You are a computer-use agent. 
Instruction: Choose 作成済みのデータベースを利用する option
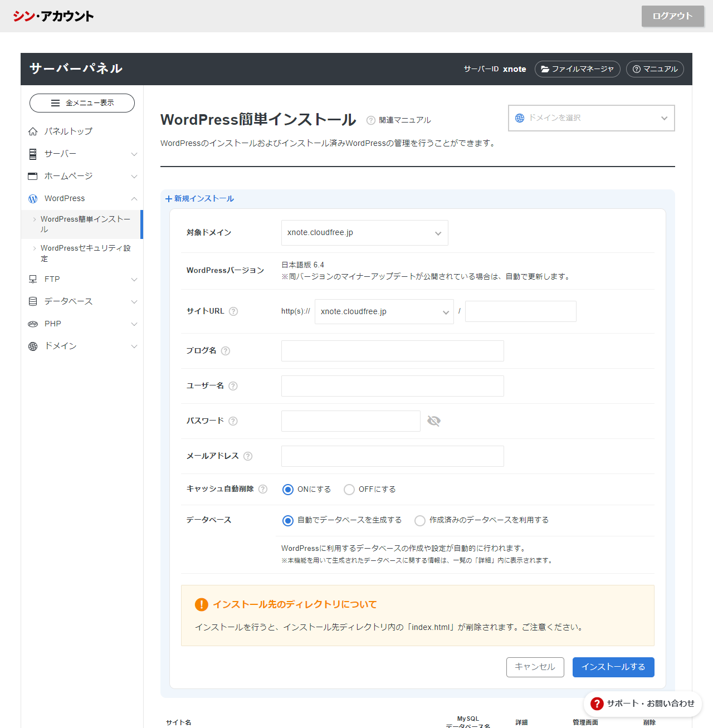(420, 521)
